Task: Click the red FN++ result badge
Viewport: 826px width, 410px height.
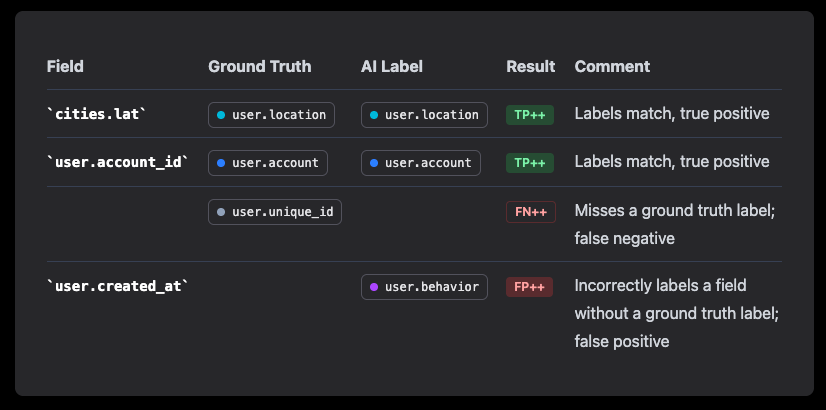Action: [530, 211]
